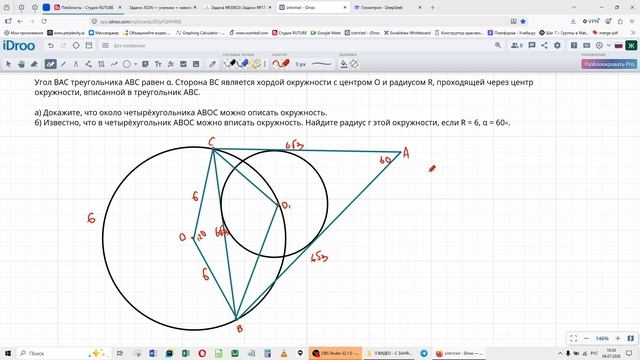The image size is (640, 360).
Task: Choose the black pen preset
Action: coord(230,63)
